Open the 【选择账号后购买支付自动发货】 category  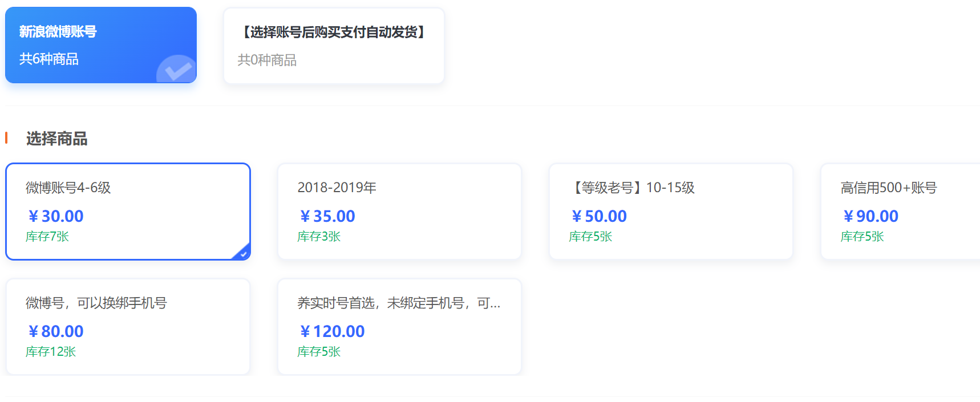coord(333,46)
